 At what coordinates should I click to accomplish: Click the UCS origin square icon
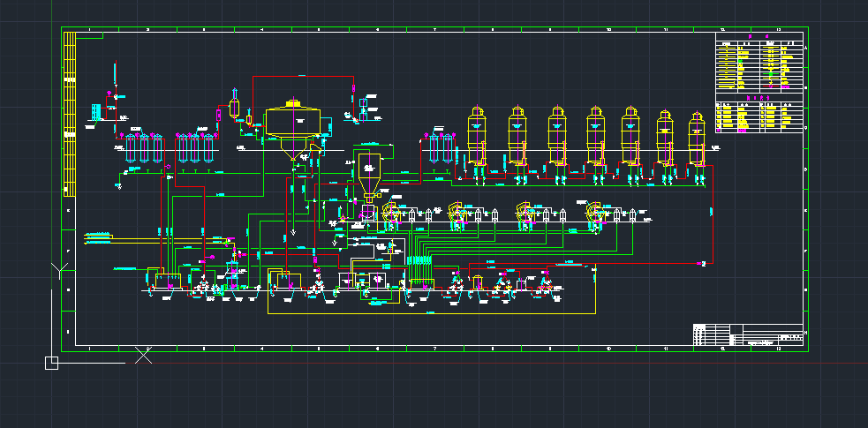pos(51,363)
